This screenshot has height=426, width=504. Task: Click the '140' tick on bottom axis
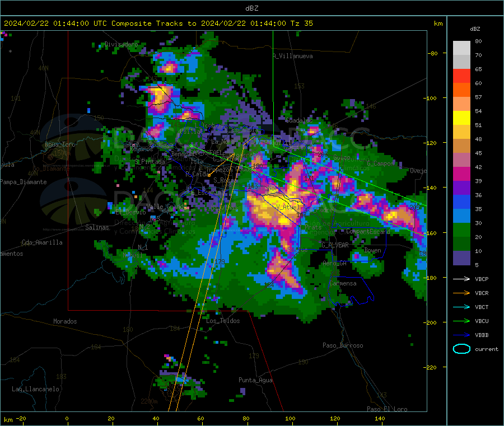[380, 418]
